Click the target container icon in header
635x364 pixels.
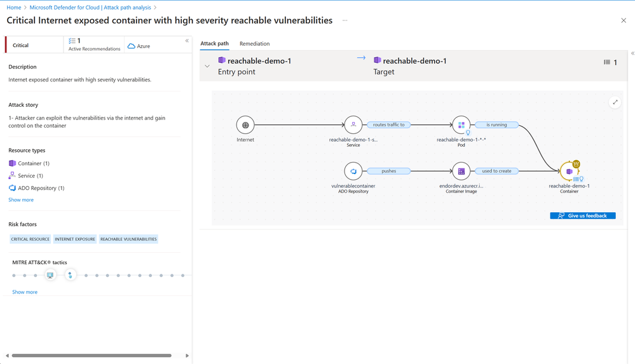coord(377,60)
